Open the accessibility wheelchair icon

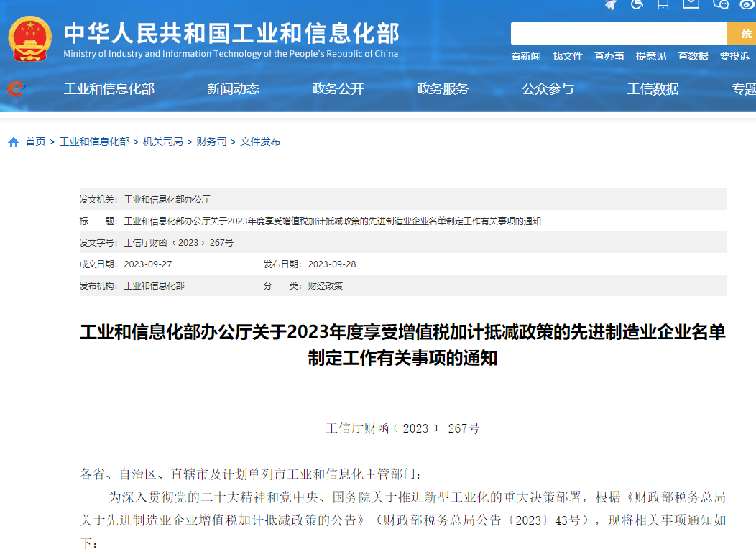click(x=637, y=4)
